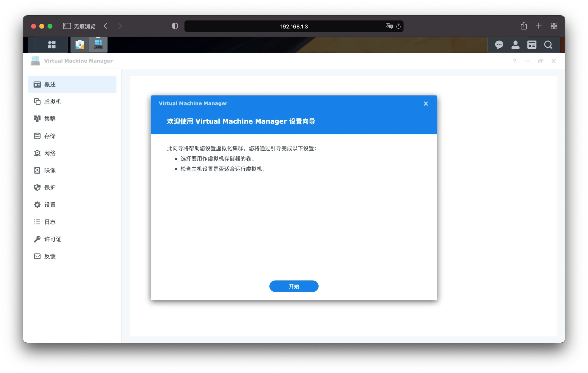Image resolution: width=588 pixels, height=373 pixels.
Task: Open the 存储 menu item
Action: tap(72, 136)
